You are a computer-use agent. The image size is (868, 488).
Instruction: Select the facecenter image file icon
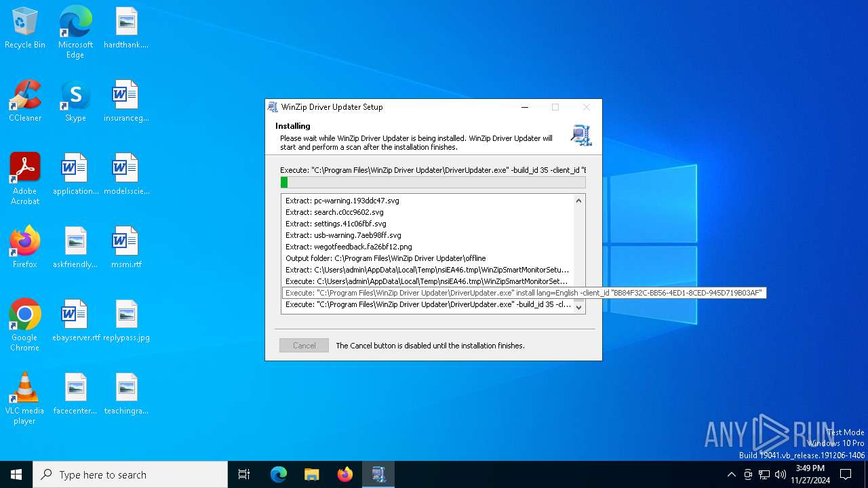[75, 394]
